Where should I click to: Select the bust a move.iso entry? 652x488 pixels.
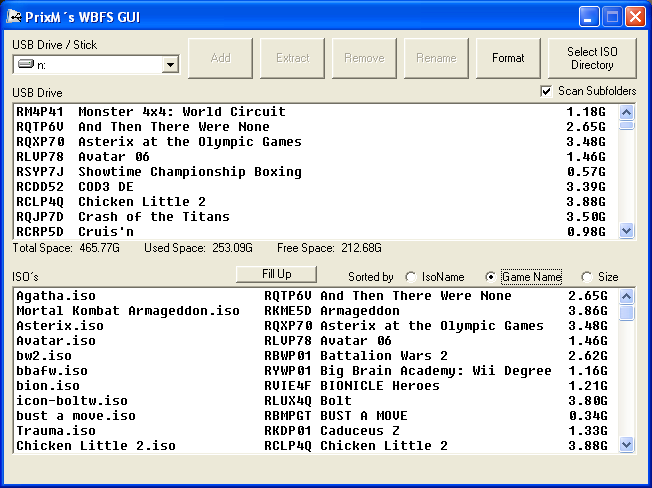coord(76,416)
